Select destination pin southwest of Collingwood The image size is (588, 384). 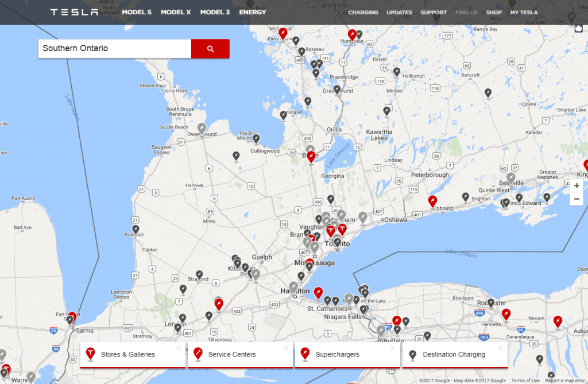236,155
